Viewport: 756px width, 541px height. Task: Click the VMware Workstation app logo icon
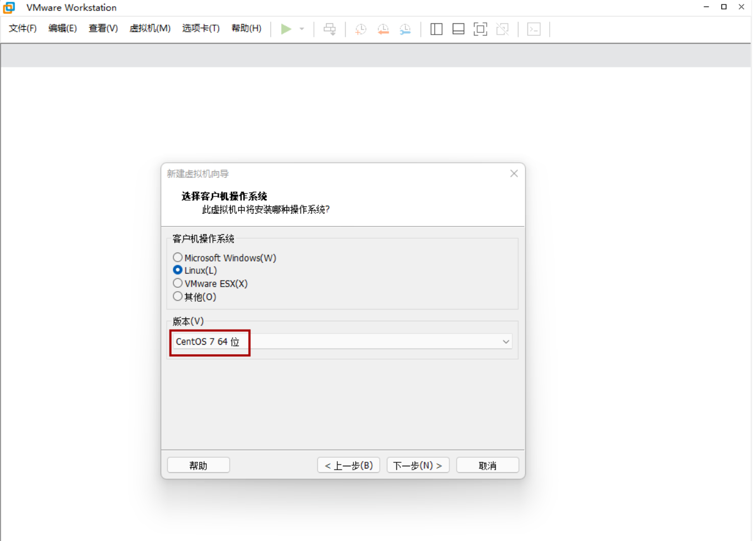[9, 7]
